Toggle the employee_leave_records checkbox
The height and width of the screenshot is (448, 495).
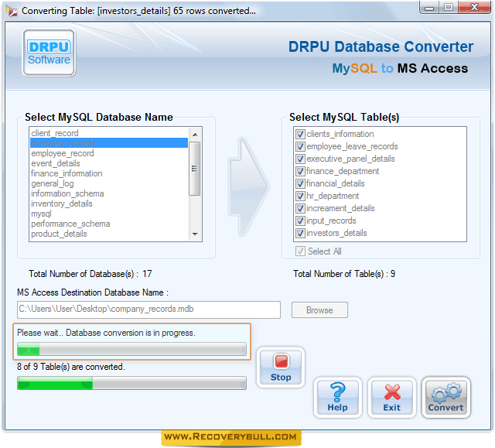300,146
